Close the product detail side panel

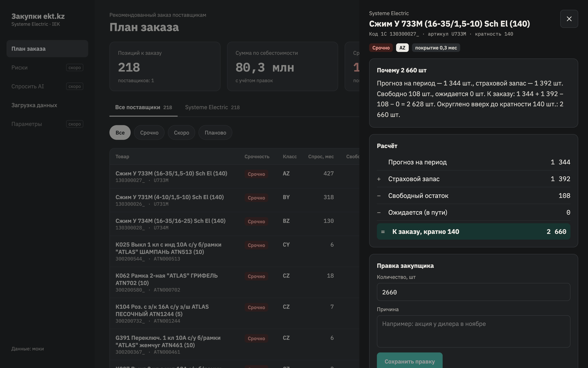569,19
